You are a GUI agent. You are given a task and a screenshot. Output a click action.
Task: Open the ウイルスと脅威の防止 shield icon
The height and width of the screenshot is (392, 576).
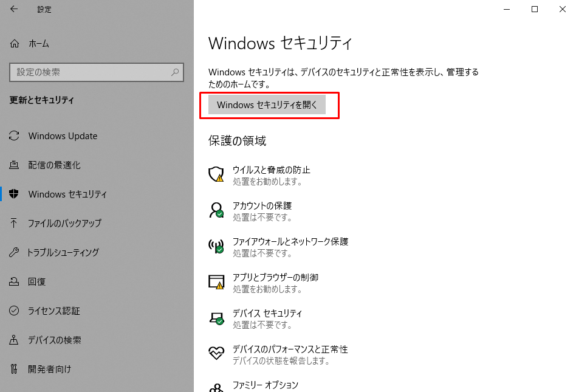point(216,175)
